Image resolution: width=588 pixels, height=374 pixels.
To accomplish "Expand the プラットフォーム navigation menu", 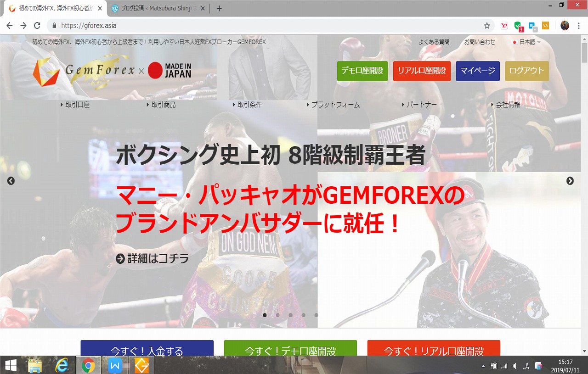I will [335, 105].
